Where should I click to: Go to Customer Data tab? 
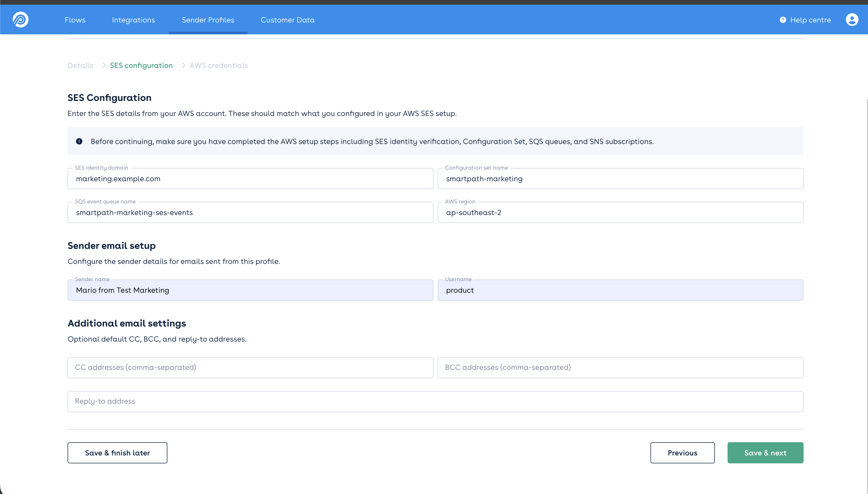pos(287,20)
